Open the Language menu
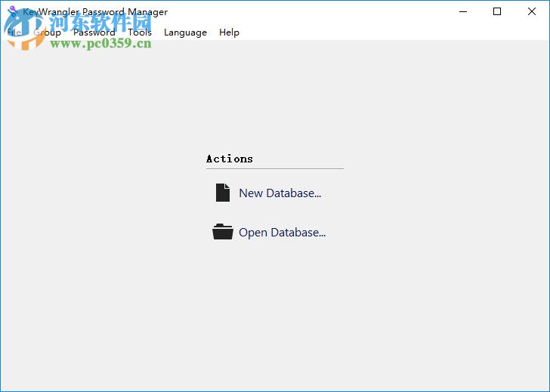Viewport: 550px width, 392px height. click(x=185, y=32)
